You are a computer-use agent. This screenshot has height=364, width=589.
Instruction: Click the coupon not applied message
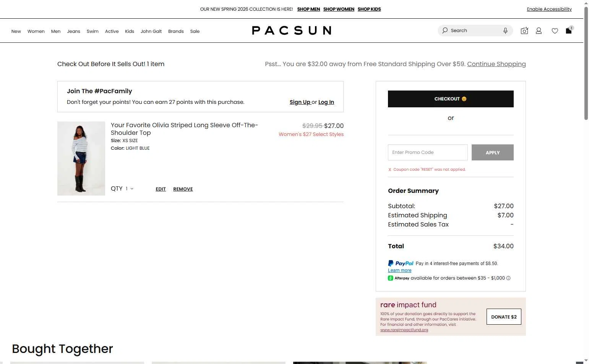click(427, 170)
